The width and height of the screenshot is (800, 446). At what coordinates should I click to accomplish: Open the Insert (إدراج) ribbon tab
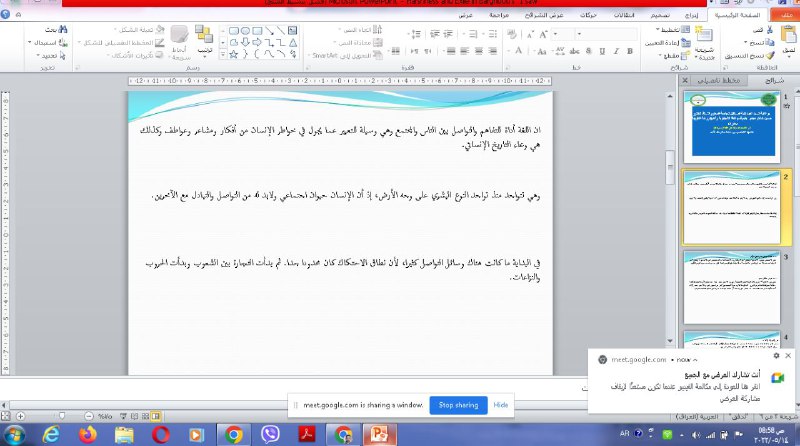692,15
